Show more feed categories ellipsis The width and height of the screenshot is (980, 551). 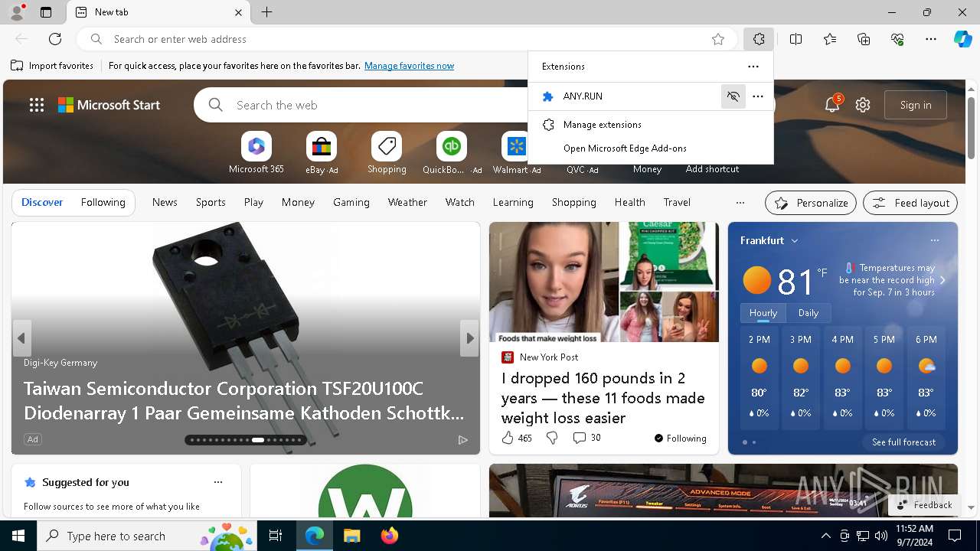[740, 203]
